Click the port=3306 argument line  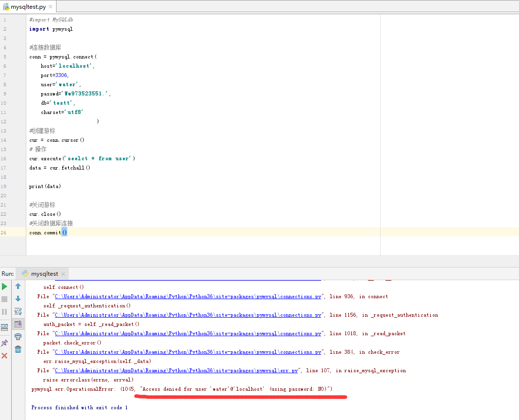tap(55, 76)
